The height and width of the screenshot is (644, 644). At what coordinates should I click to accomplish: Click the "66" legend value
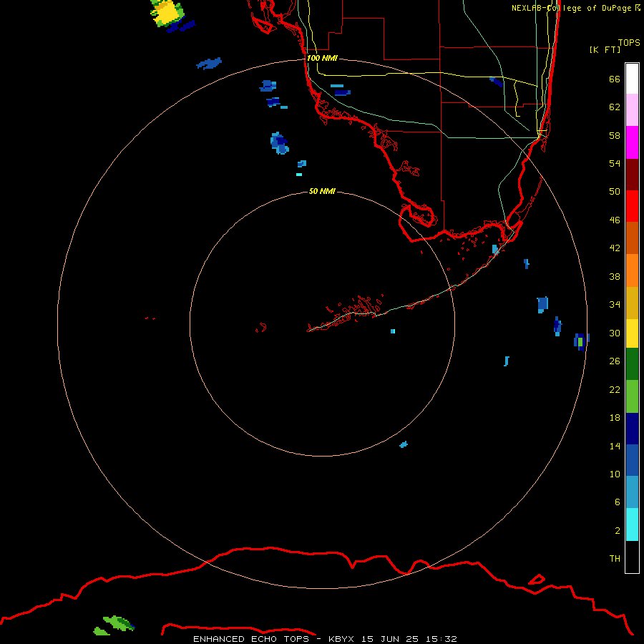615,79
